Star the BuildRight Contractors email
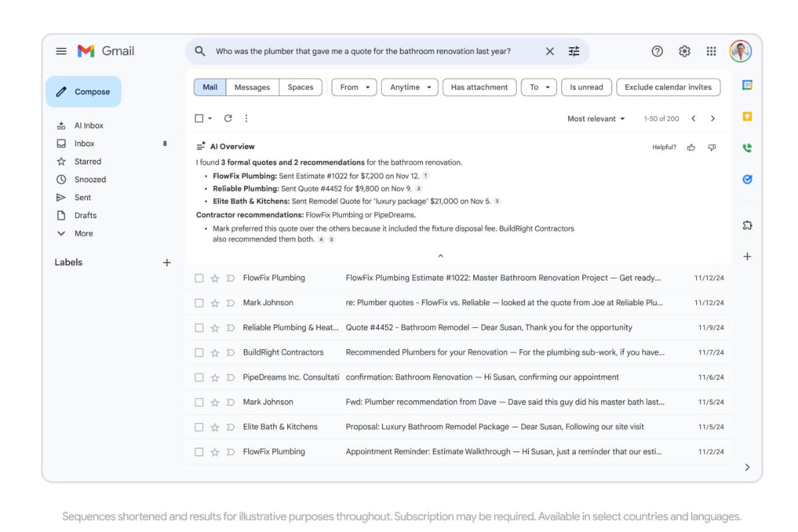This screenshot has width=798, height=532. (215, 352)
